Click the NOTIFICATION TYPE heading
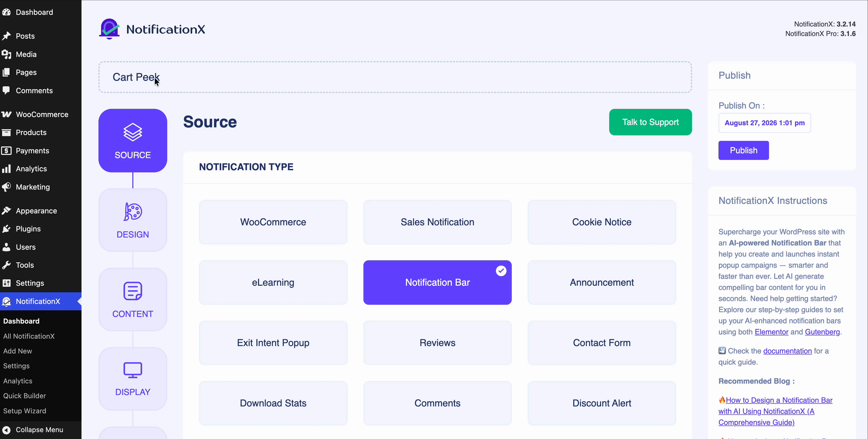 pyautogui.click(x=246, y=167)
